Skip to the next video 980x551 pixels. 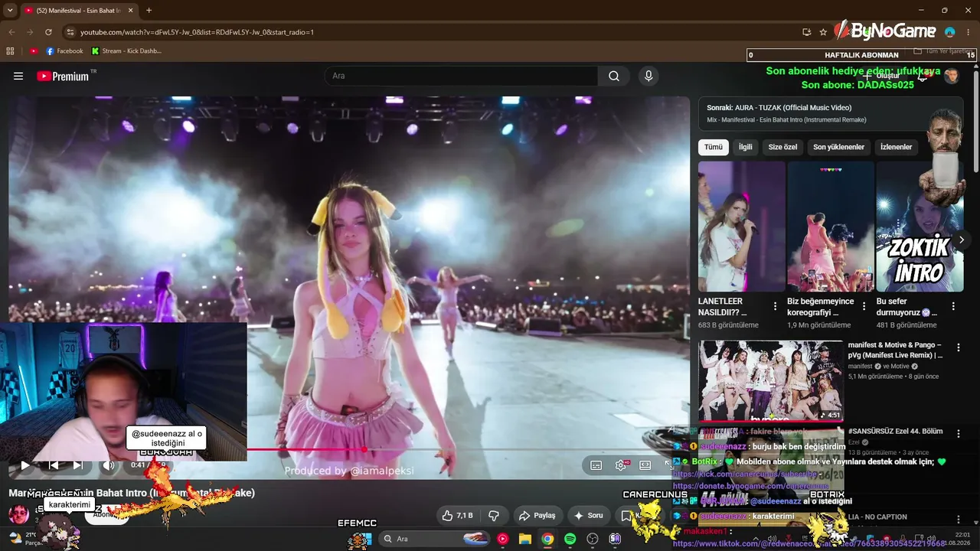[77, 465]
